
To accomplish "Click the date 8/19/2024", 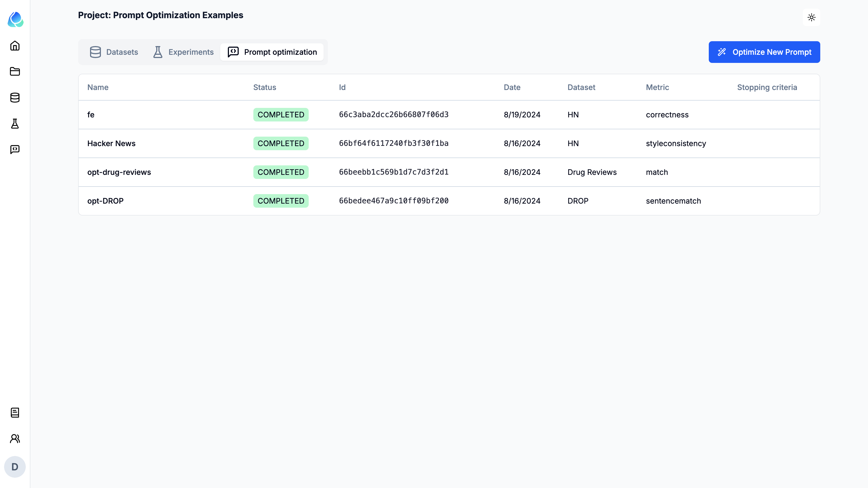I will pyautogui.click(x=522, y=114).
